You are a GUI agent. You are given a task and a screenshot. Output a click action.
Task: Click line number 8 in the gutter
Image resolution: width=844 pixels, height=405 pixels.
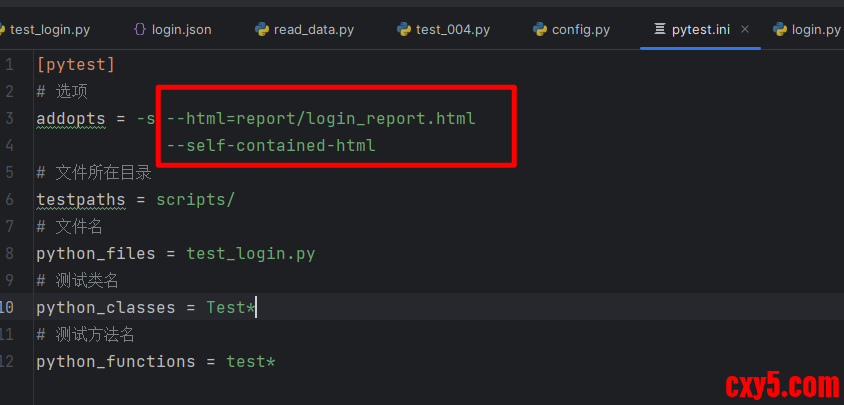tap(9, 253)
